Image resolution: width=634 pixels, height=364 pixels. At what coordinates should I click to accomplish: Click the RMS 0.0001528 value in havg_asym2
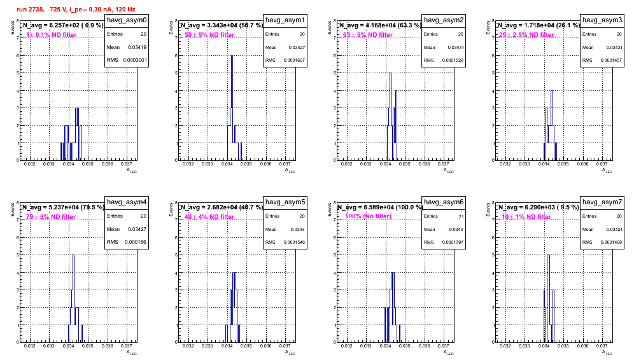(453, 60)
